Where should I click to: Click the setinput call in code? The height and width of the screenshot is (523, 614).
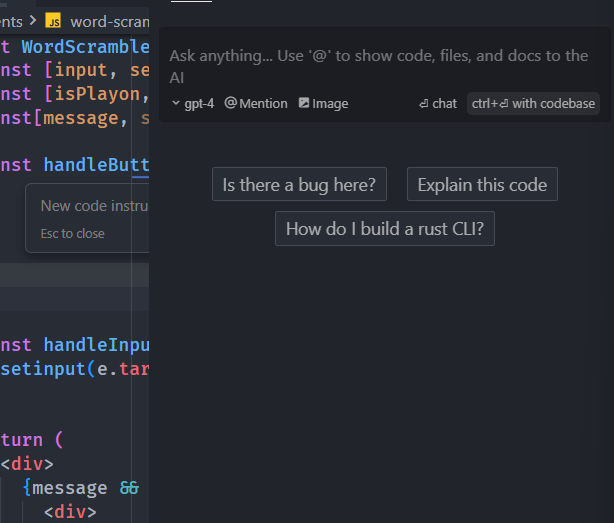tap(43, 369)
